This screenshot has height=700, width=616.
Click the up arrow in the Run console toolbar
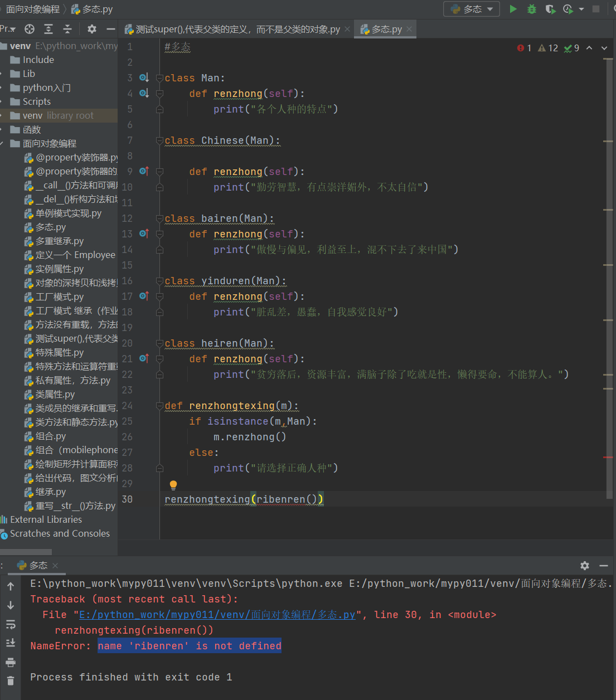pos(11,586)
